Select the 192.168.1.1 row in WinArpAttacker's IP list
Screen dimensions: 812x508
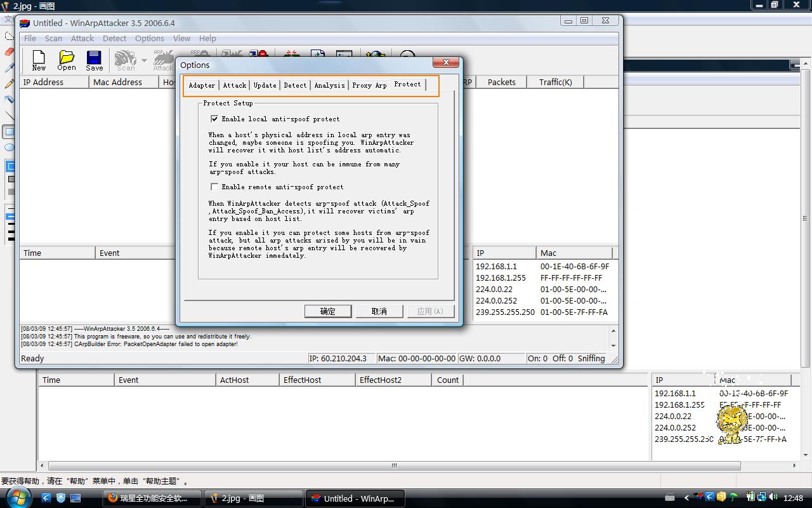[496, 267]
